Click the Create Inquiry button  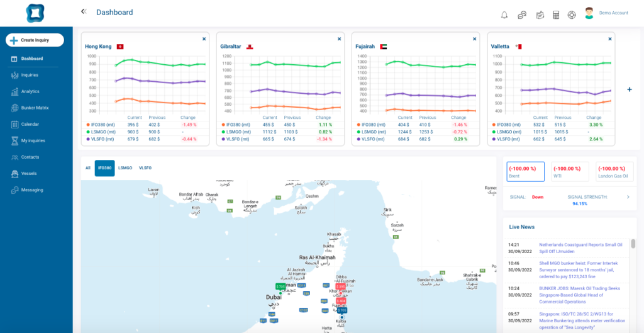tap(35, 40)
